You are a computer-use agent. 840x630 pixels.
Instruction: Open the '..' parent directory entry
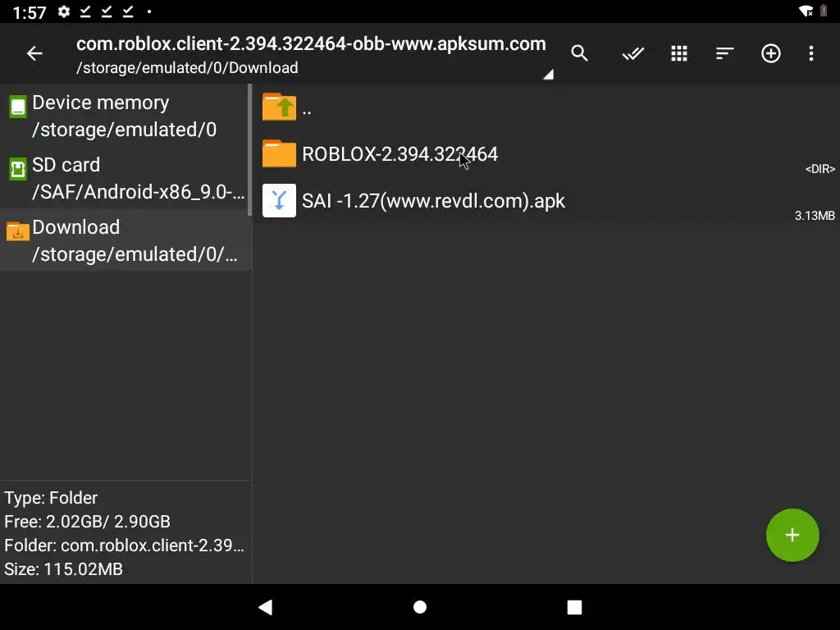click(546, 107)
